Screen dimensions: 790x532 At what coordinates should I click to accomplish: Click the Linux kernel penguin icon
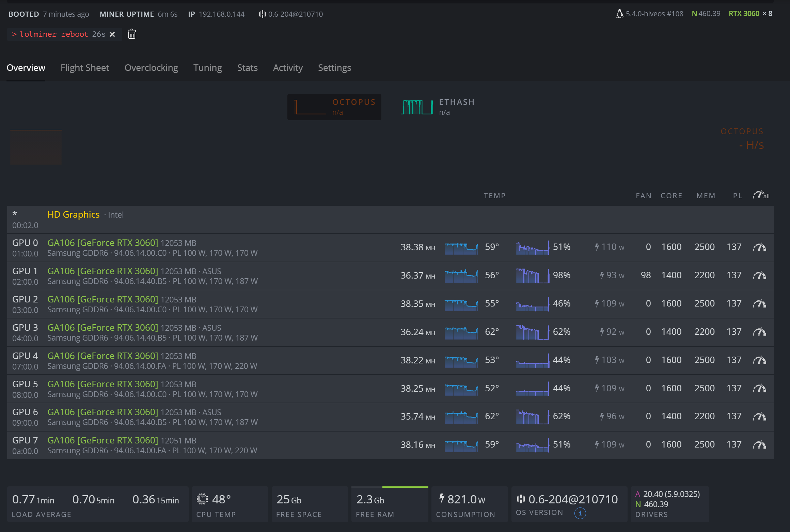pyautogui.click(x=619, y=14)
